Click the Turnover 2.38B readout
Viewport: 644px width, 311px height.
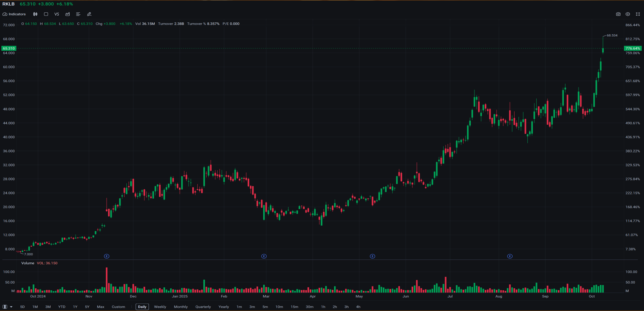point(171,24)
